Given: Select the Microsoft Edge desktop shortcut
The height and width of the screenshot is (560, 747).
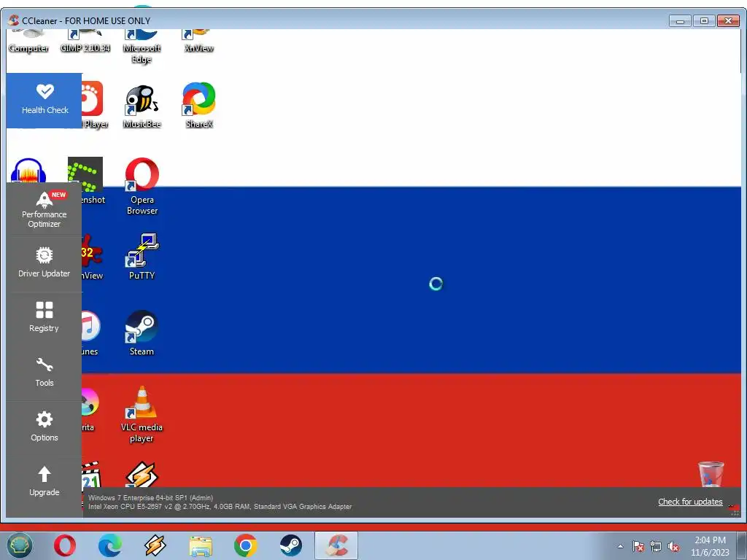Looking at the screenshot, I should [x=142, y=47].
